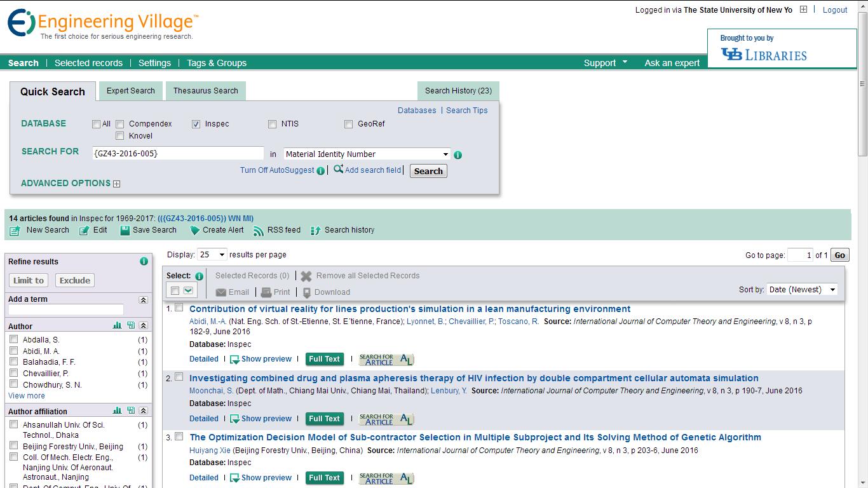This screenshot has width=868, height=488.
Task: Click the Go page button
Action: [x=840, y=255]
